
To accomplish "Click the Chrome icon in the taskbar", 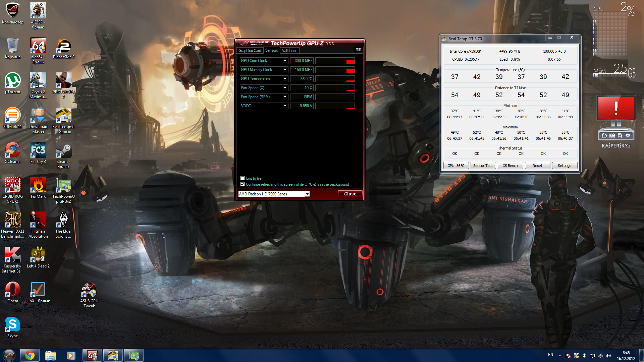I will (30, 355).
